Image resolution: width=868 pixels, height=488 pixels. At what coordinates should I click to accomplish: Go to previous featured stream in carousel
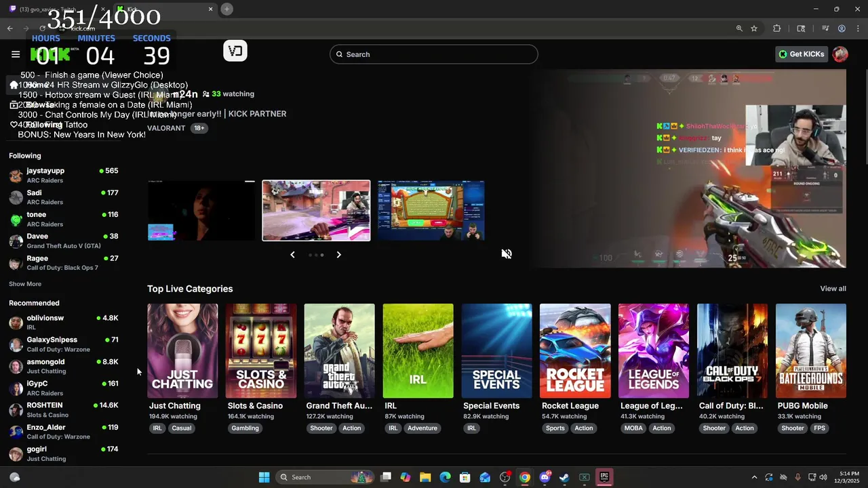point(292,255)
